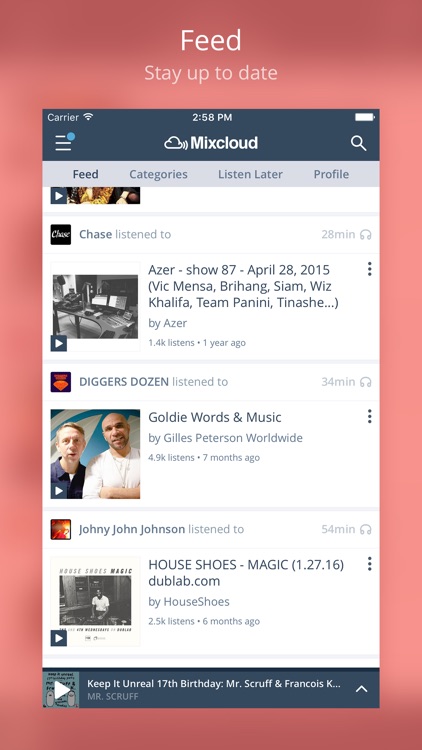Open Goldie Words & Music title
Screen dimensions: 422x750
point(215,417)
